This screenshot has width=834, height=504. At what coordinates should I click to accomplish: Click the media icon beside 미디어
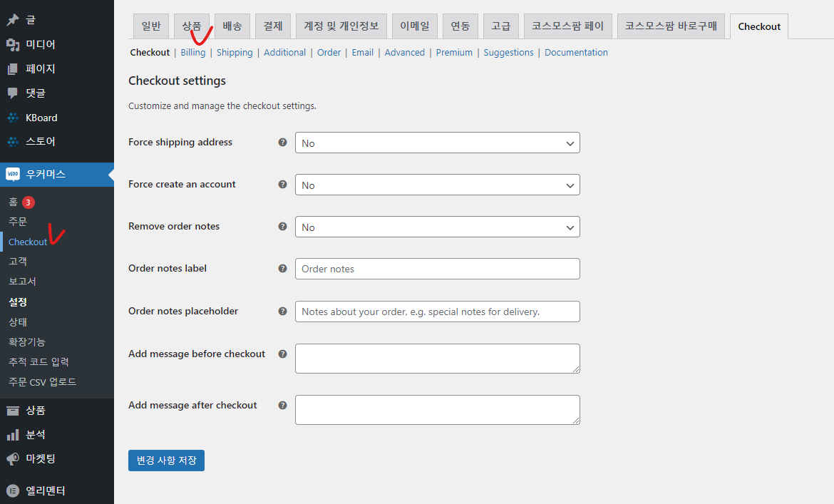click(x=13, y=45)
